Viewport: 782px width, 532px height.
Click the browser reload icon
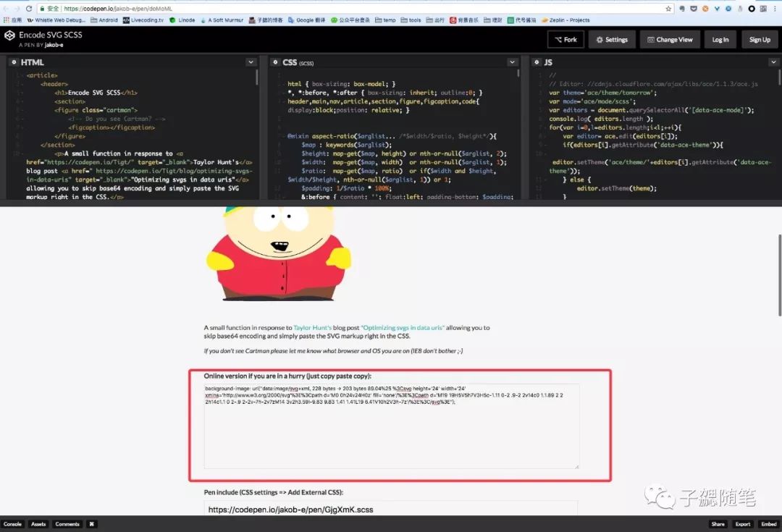[x=28, y=9]
